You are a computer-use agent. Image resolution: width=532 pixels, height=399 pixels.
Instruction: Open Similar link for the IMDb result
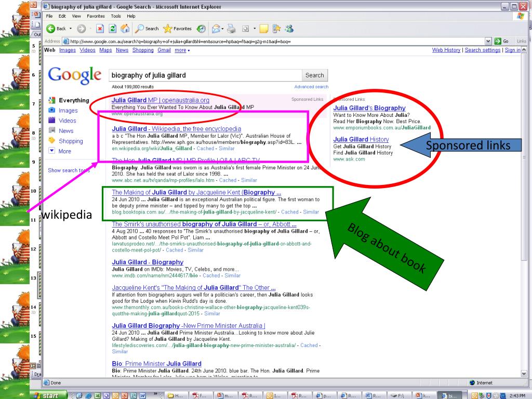(232, 276)
